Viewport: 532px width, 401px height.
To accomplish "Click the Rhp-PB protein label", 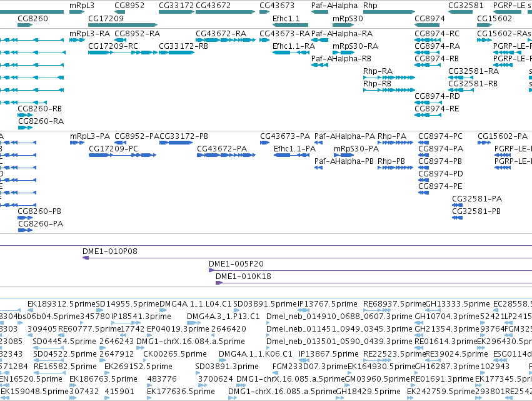I will pos(391,161).
